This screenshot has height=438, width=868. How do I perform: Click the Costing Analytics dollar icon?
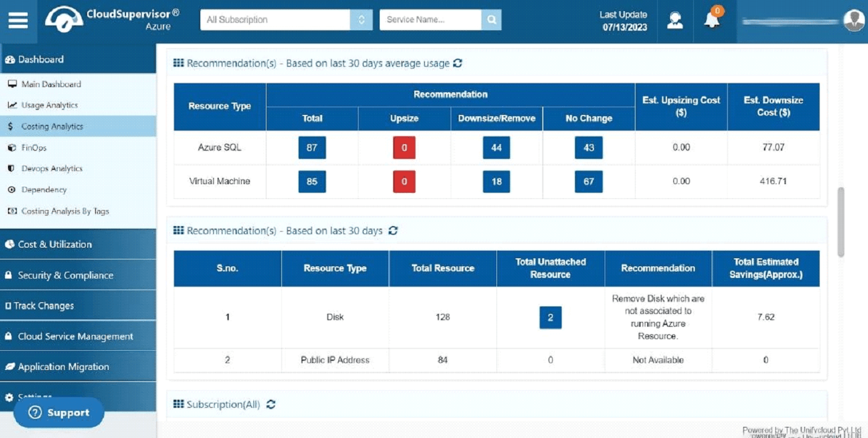(x=11, y=126)
